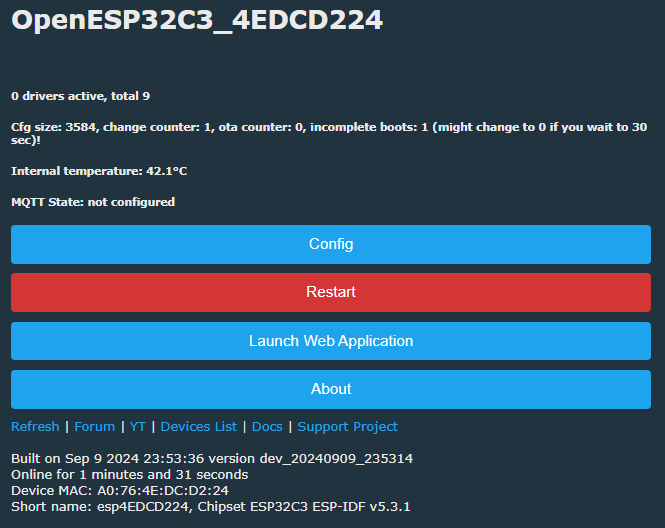The image size is (665, 528).
Task: Click the '0 drivers active' status line
Action: (x=81, y=96)
